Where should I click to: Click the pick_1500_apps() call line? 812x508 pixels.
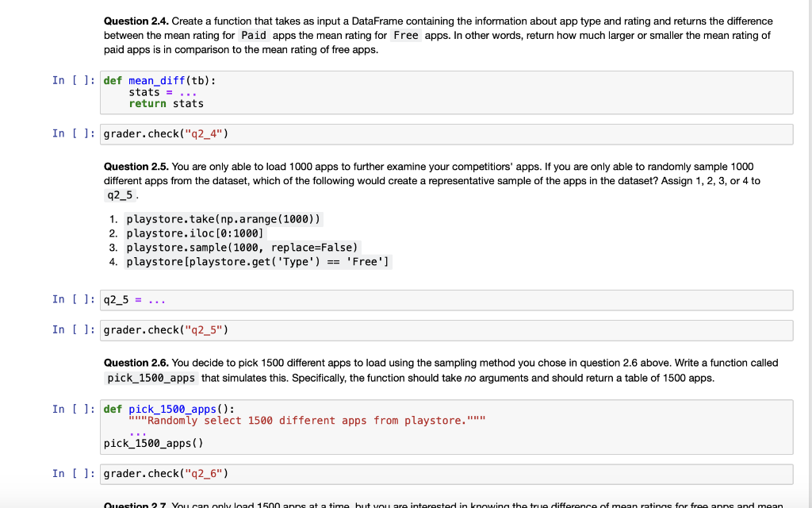pos(154,443)
